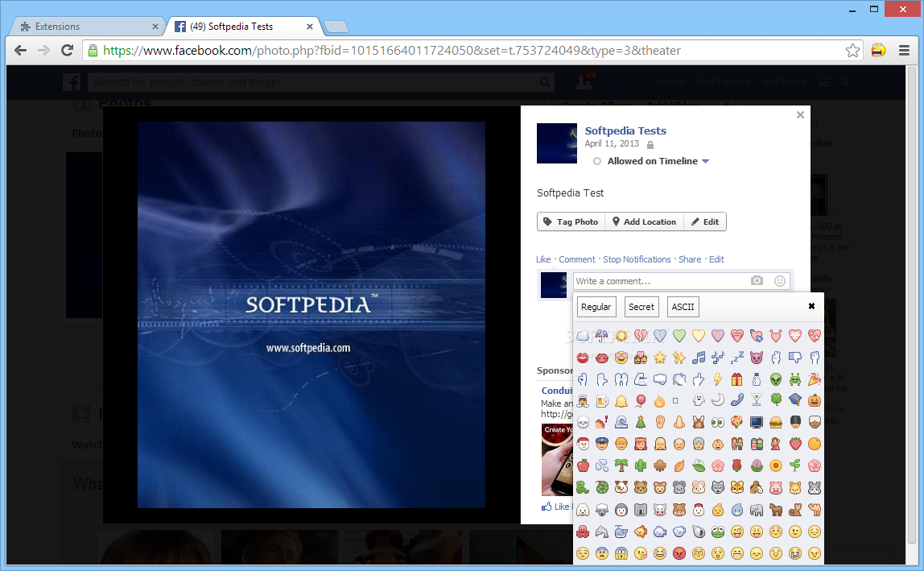Insert the lightning bolt emoji
Viewport: 924px width, 571px height.
coord(718,379)
